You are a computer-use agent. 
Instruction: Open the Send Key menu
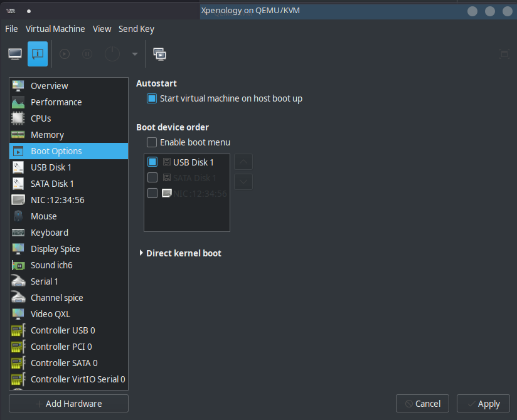click(136, 29)
